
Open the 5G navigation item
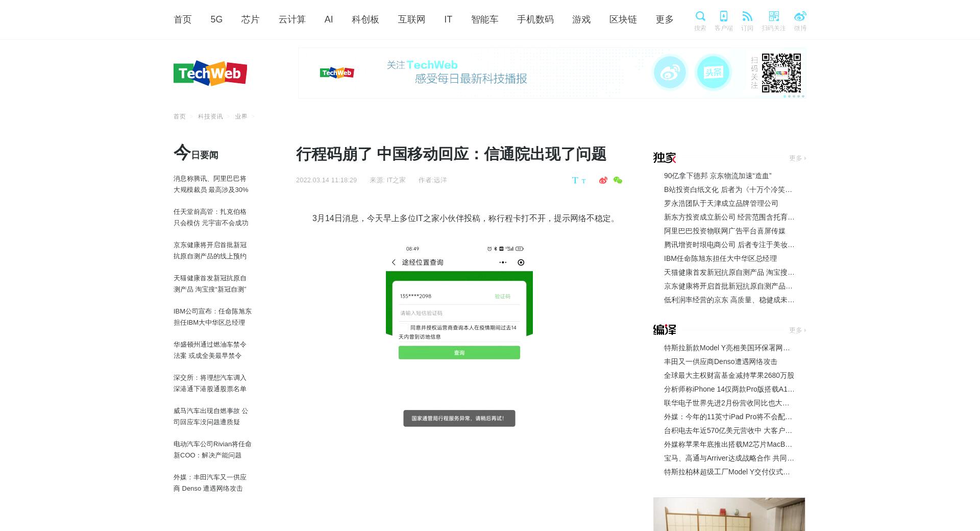tap(216, 19)
